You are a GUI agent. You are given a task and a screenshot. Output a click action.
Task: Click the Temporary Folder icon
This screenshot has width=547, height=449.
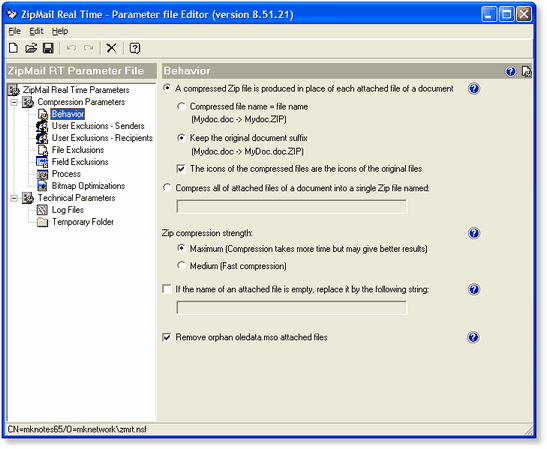pos(42,222)
